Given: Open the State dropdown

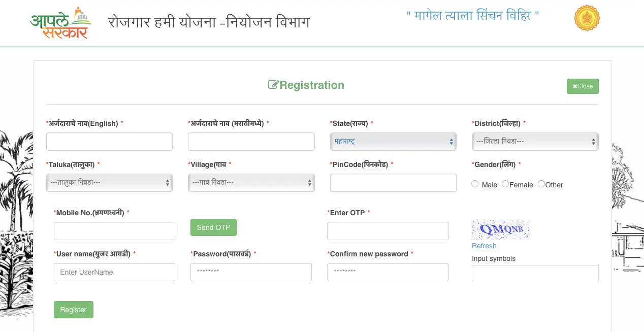Looking at the screenshot, I should (x=393, y=142).
